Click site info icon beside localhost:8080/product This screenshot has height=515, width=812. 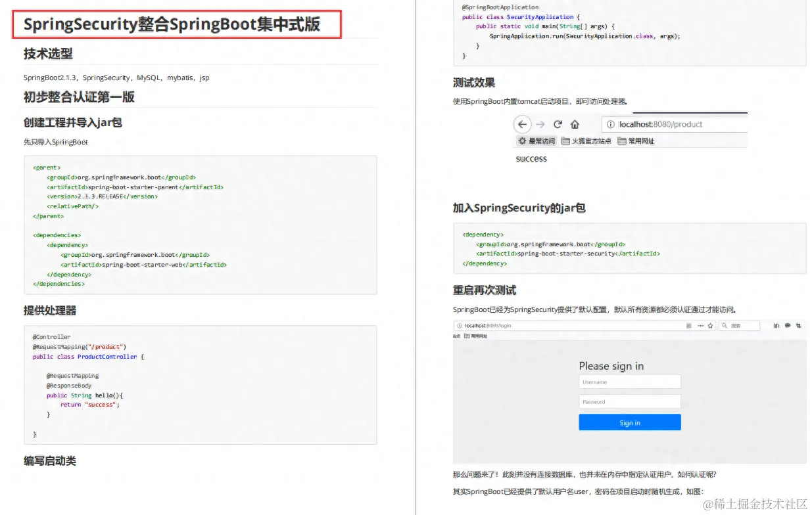click(x=610, y=124)
